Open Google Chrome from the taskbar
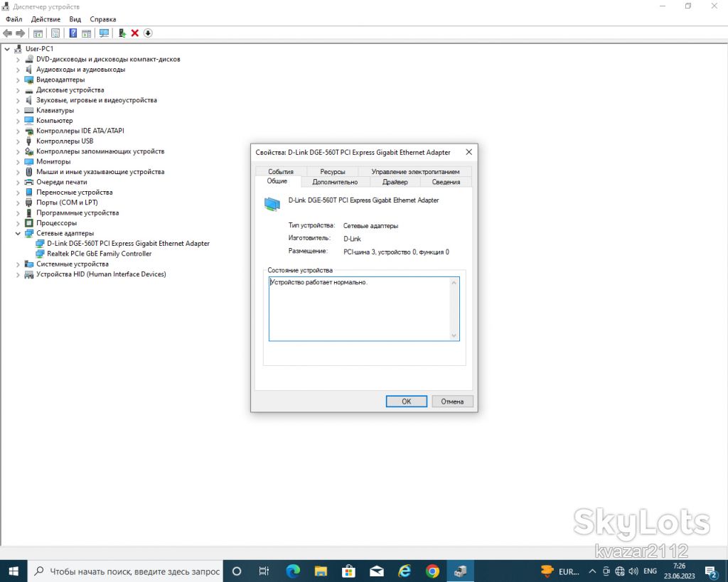Screen dimensions: 728x582 pyautogui.click(x=432, y=571)
